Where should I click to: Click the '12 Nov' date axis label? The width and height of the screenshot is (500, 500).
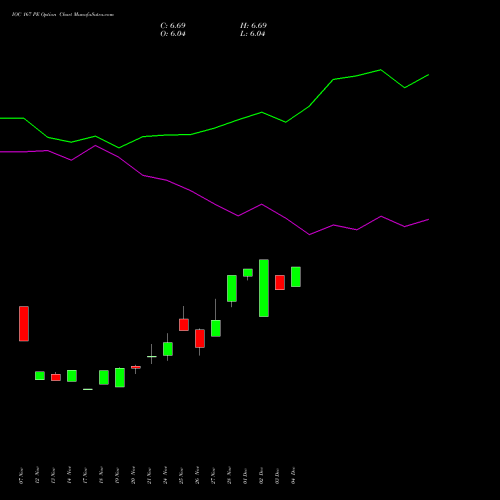(37, 476)
